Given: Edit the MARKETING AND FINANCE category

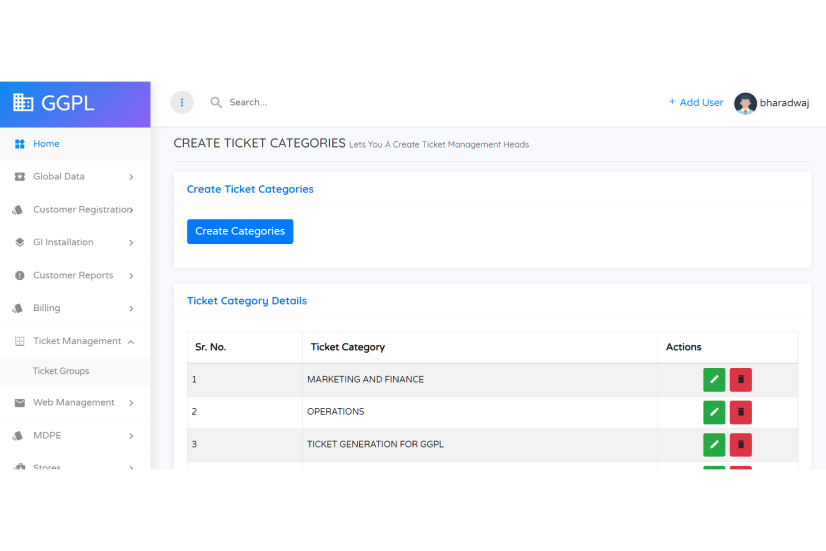Looking at the screenshot, I should (714, 380).
